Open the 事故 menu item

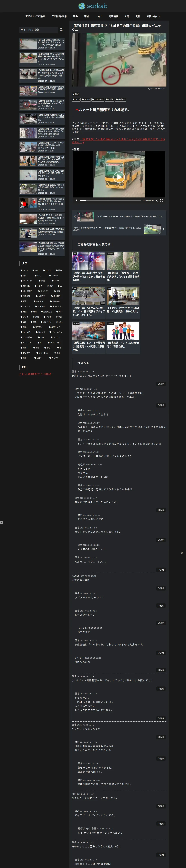pos(86,16)
